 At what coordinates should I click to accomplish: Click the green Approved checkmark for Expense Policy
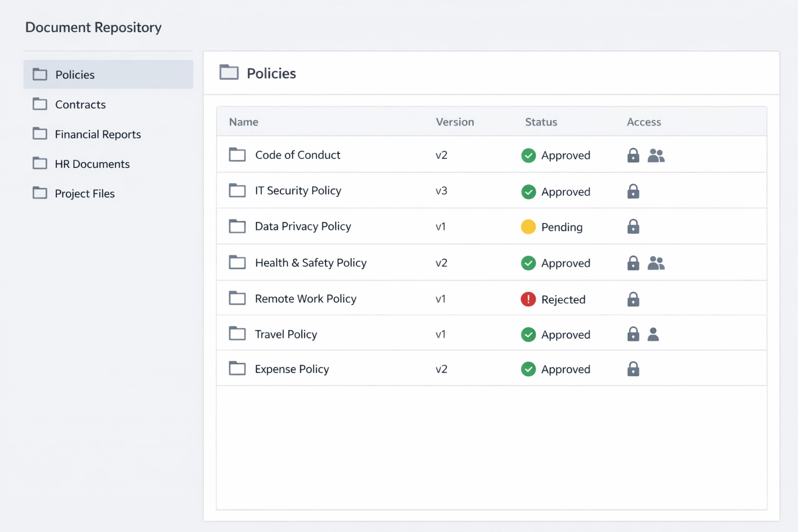tap(528, 369)
